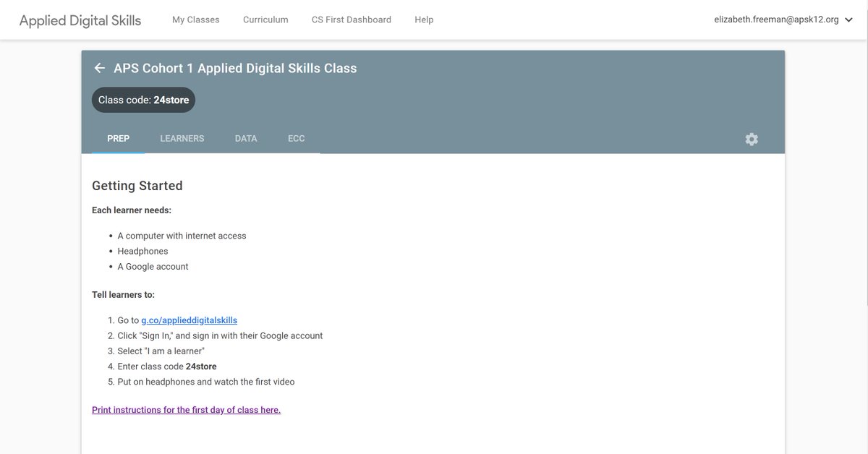Select the PREP tab

(119, 138)
